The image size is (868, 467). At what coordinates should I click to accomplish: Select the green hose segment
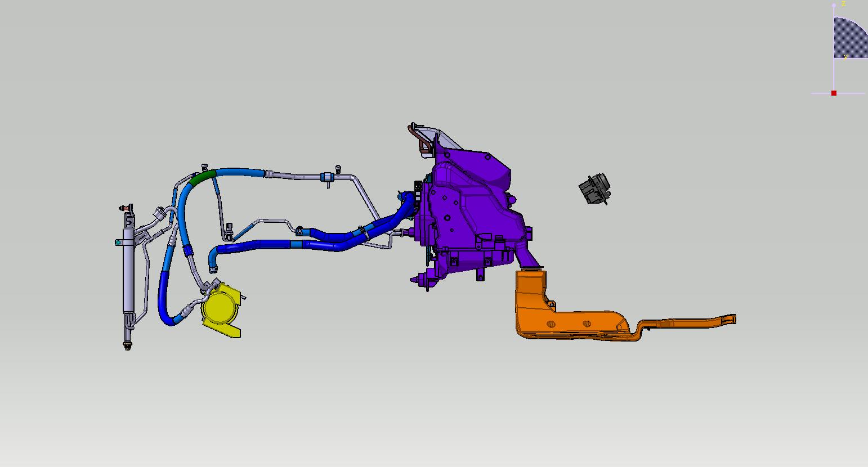(203, 176)
